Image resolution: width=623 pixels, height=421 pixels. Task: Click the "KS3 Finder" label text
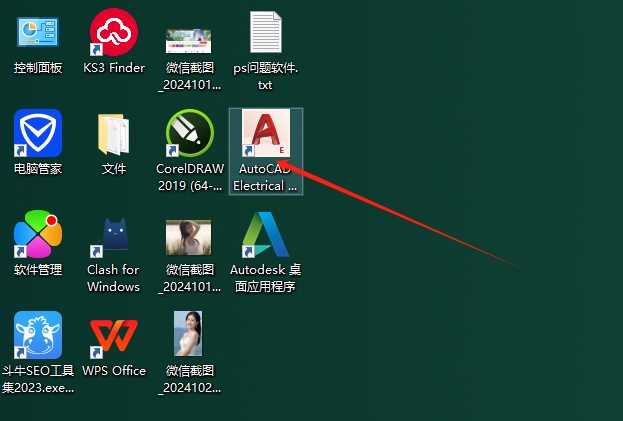pyautogui.click(x=114, y=68)
